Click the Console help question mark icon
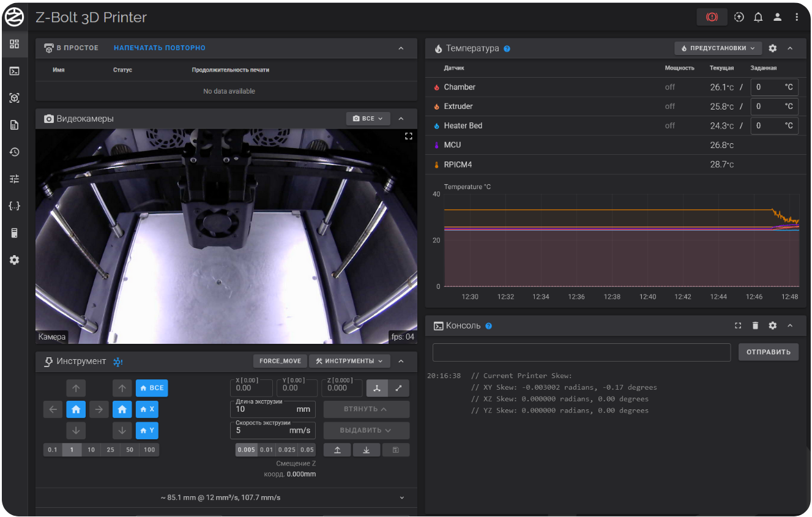Screen dimensions: 812x517 (x=488, y=326)
